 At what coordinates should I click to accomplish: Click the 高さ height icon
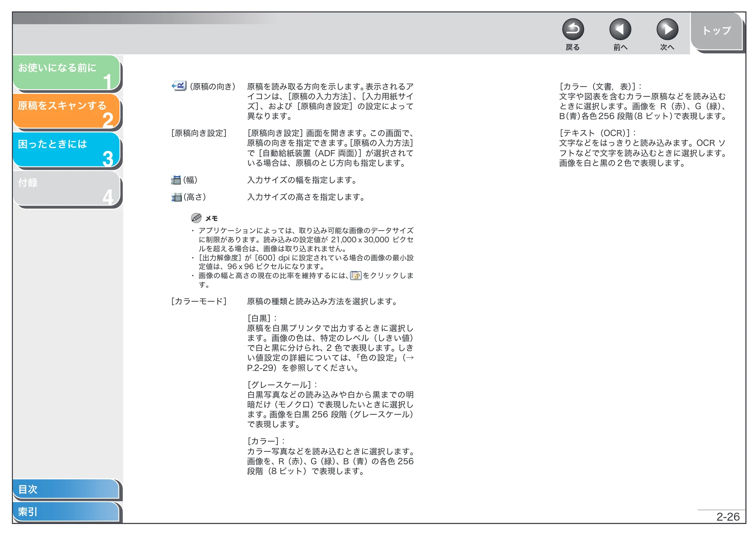coord(176,197)
